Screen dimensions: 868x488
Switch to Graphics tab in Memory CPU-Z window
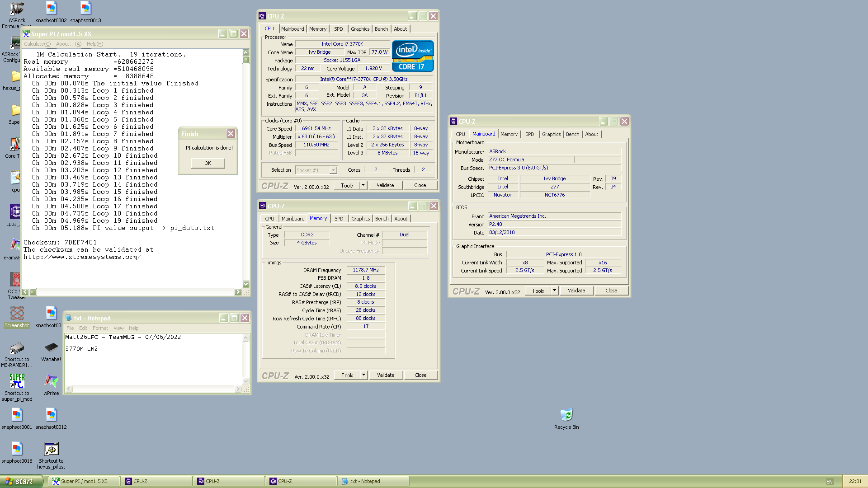coord(360,219)
